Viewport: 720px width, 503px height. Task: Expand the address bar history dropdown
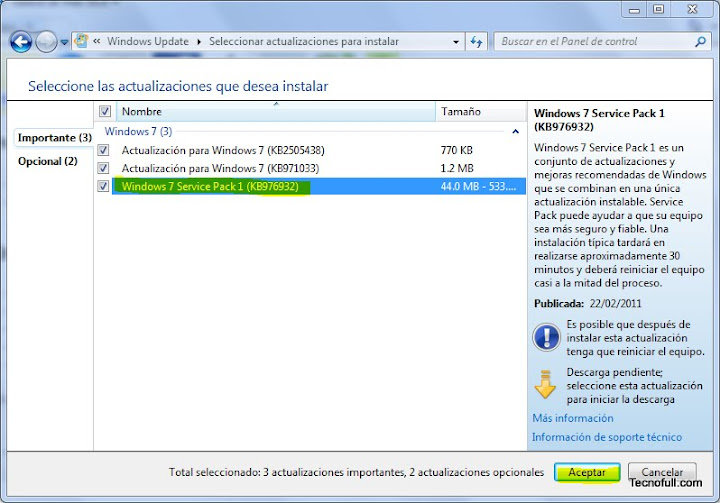[x=456, y=42]
